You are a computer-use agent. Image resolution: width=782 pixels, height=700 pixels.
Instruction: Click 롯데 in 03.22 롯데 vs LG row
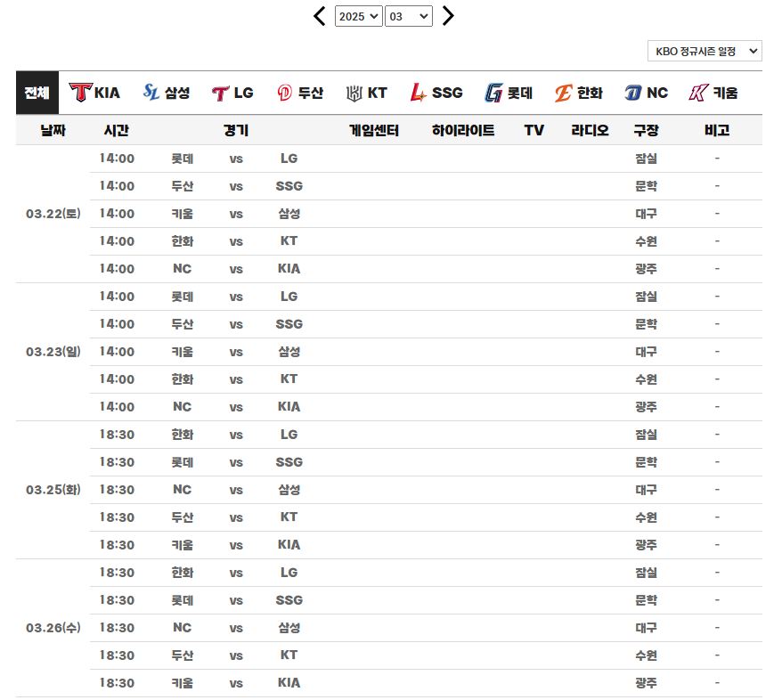[182, 159]
